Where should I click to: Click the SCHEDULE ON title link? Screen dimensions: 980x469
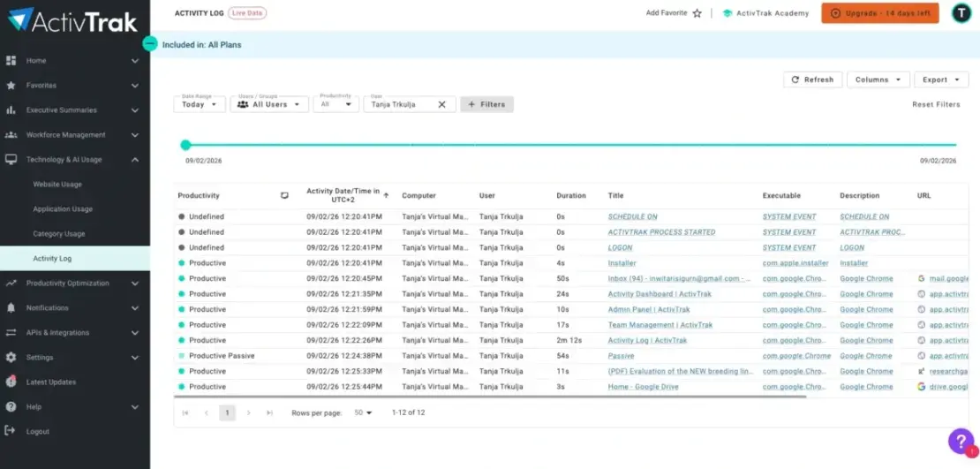(x=632, y=216)
